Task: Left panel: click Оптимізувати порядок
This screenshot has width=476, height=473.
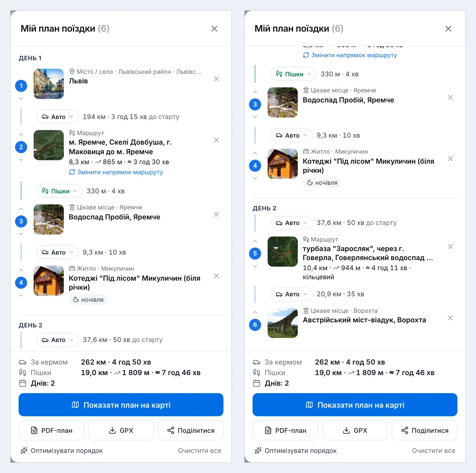Action: [x=62, y=451]
